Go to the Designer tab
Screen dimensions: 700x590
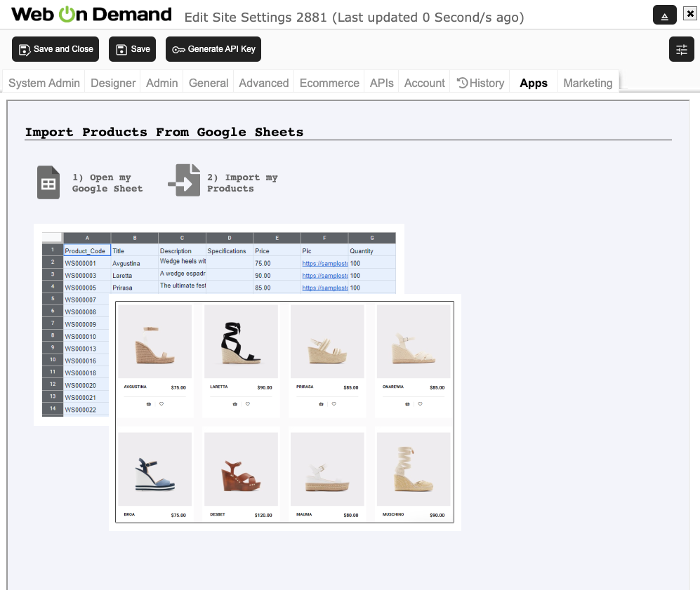pyautogui.click(x=113, y=83)
